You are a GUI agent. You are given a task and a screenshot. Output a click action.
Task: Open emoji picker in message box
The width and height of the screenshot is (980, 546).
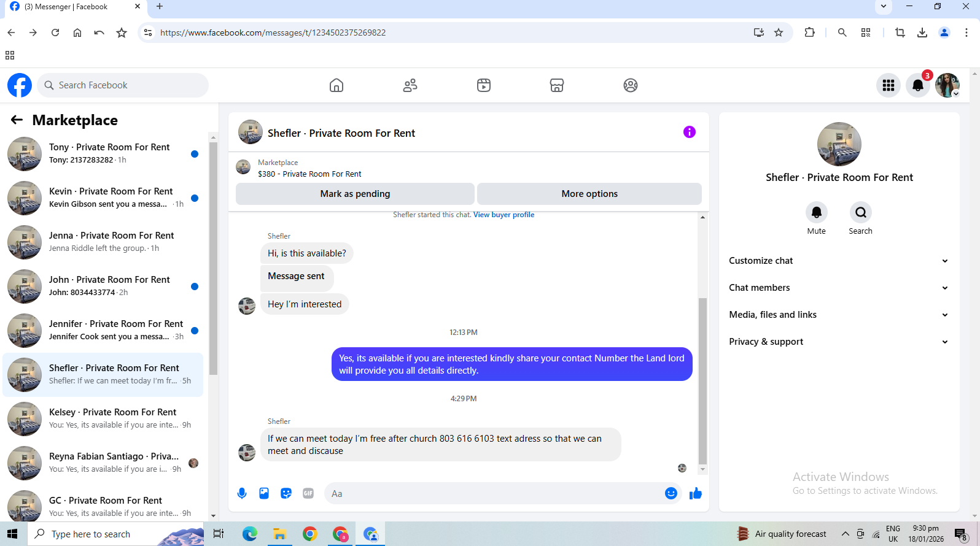point(671,493)
